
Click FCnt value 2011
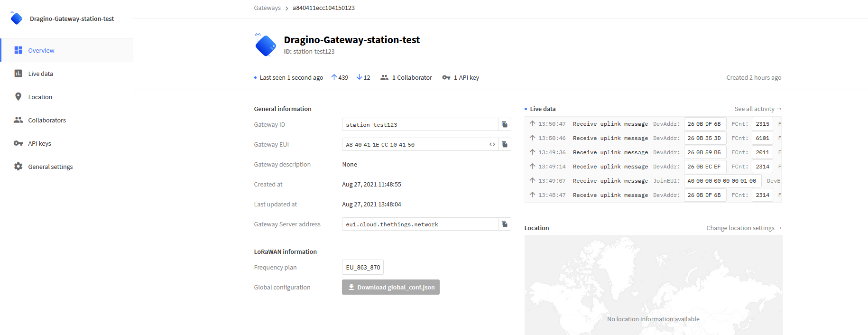pos(762,152)
